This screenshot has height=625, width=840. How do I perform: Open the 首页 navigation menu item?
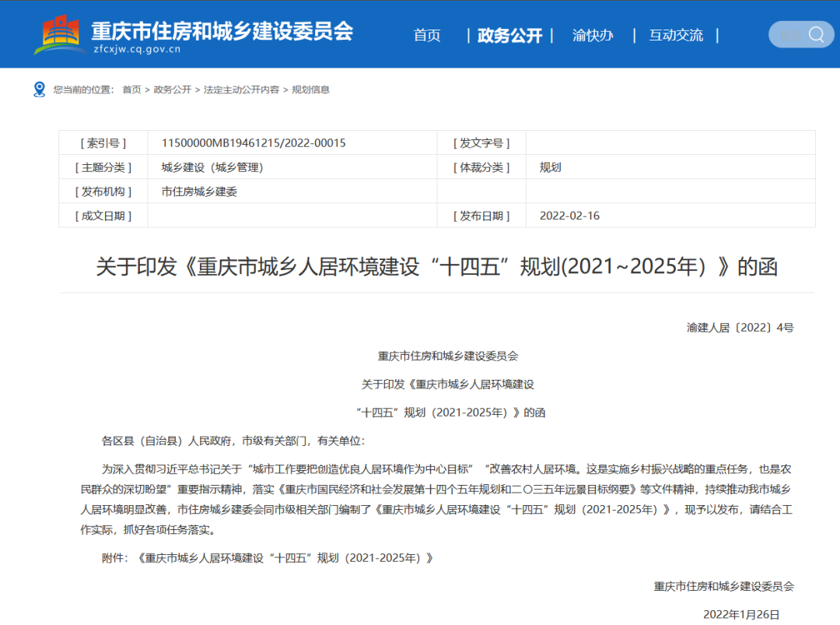pos(427,35)
